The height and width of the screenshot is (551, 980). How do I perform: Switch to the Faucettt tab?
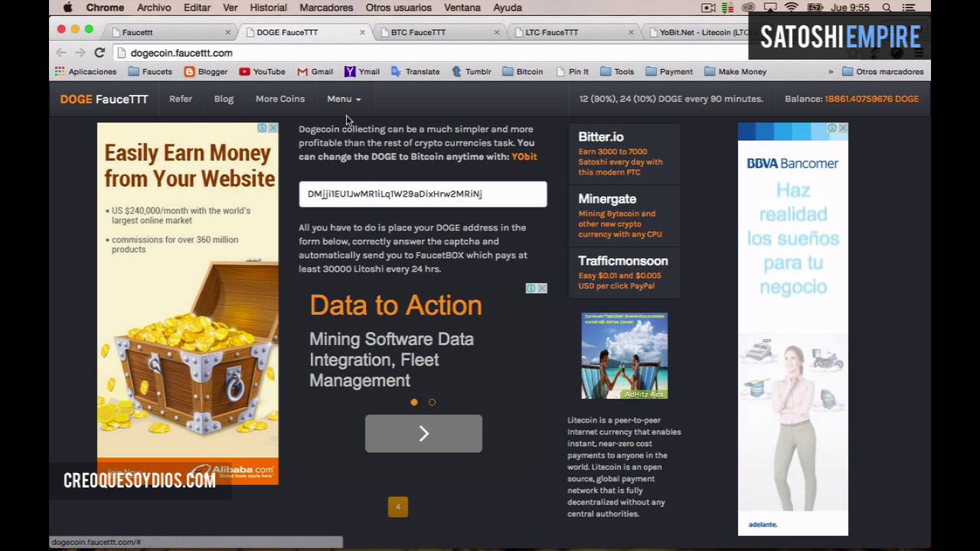click(168, 32)
